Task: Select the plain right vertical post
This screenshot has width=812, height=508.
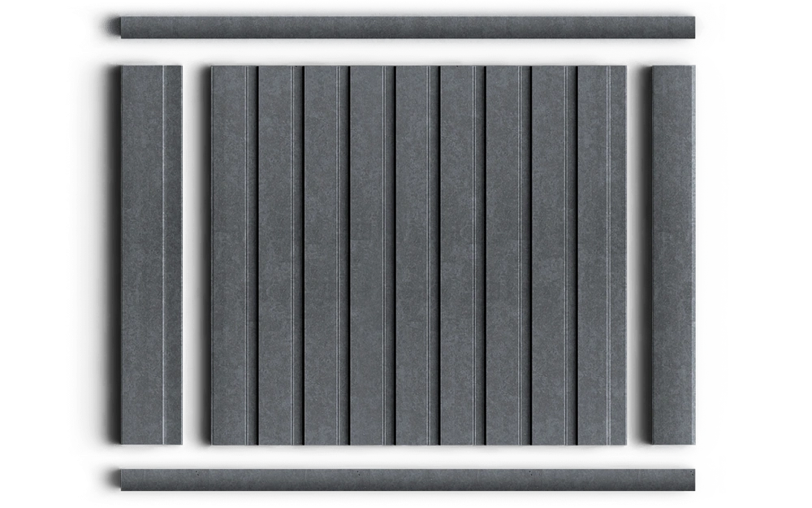Action: 673,255
